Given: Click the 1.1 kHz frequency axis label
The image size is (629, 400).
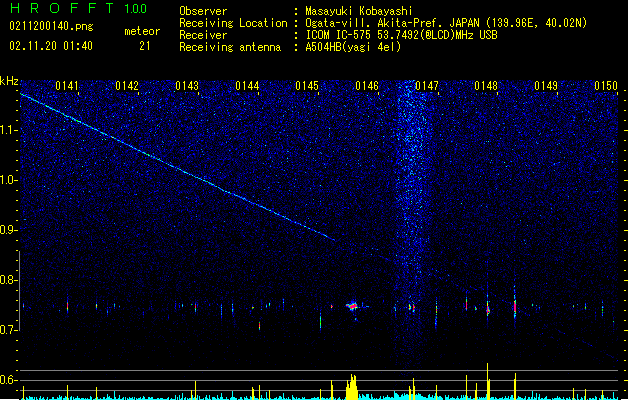Looking at the screenshot, I should (8, 130).
